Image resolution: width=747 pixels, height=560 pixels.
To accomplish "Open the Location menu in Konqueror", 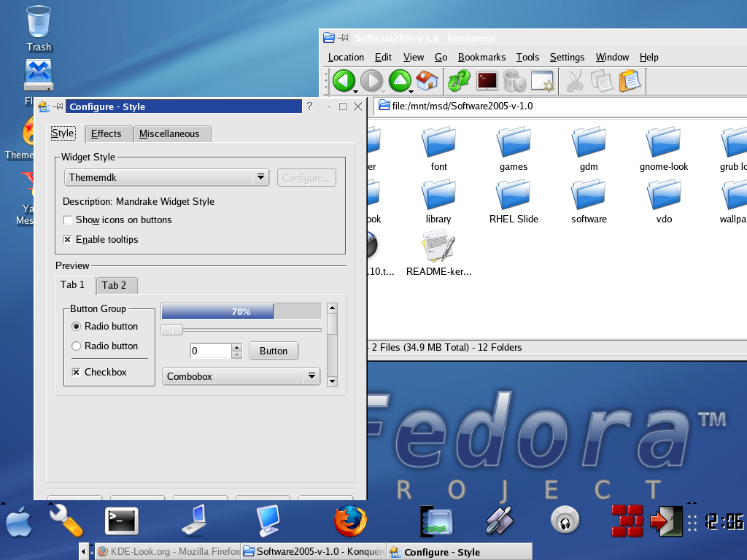I will coord(346,57).
